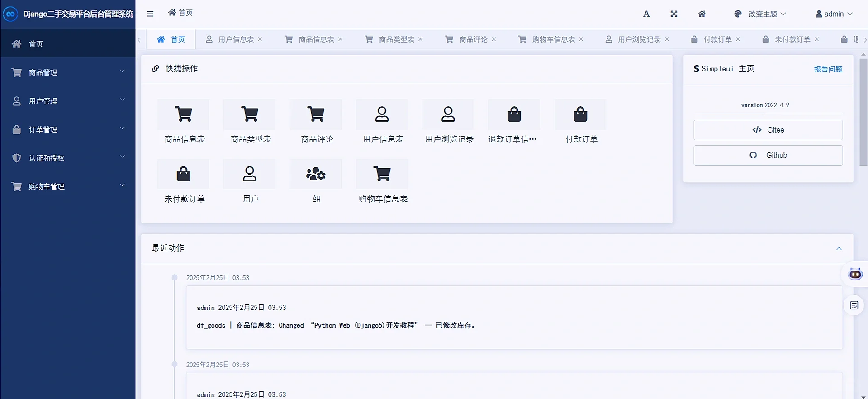Click the robot assistant floating icon
Viewport: 868px width, 399px height.
click(x=855, y=274)
